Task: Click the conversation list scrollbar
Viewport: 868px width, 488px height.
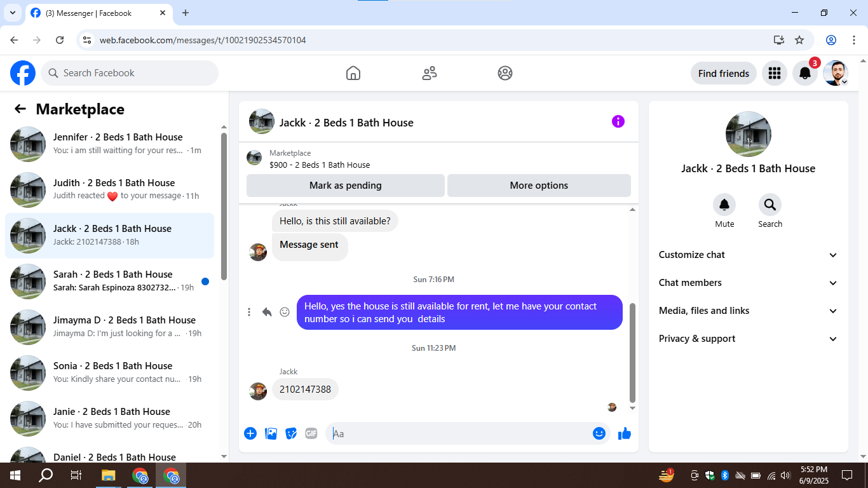Action: click(x=224, y=206)
